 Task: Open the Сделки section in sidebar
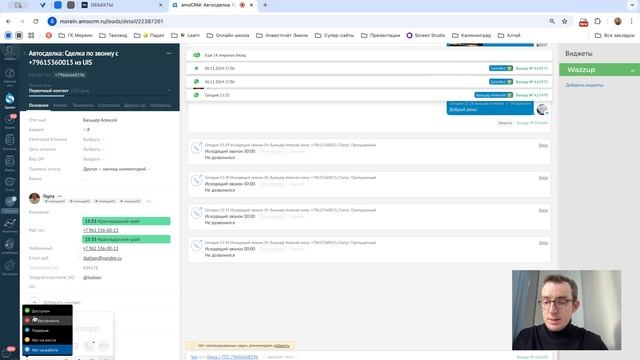coord(9,100)
